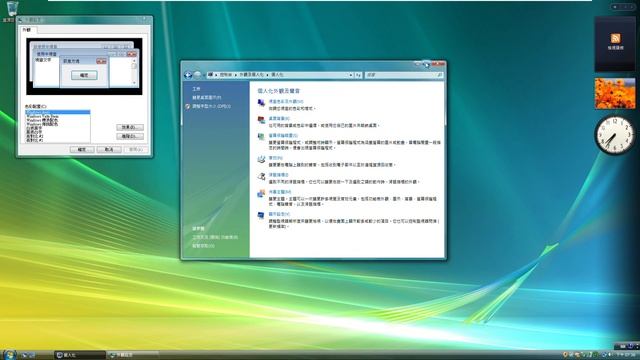
Task: Click the Theme icon in Personalization
Action: click(x=261, y=193)
